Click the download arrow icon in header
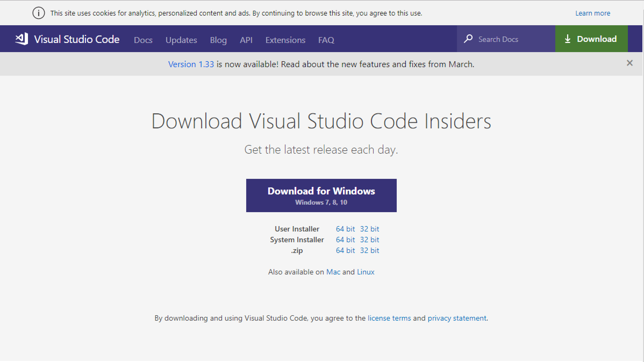This screenshot has height=362, width=644. (567, 39)
